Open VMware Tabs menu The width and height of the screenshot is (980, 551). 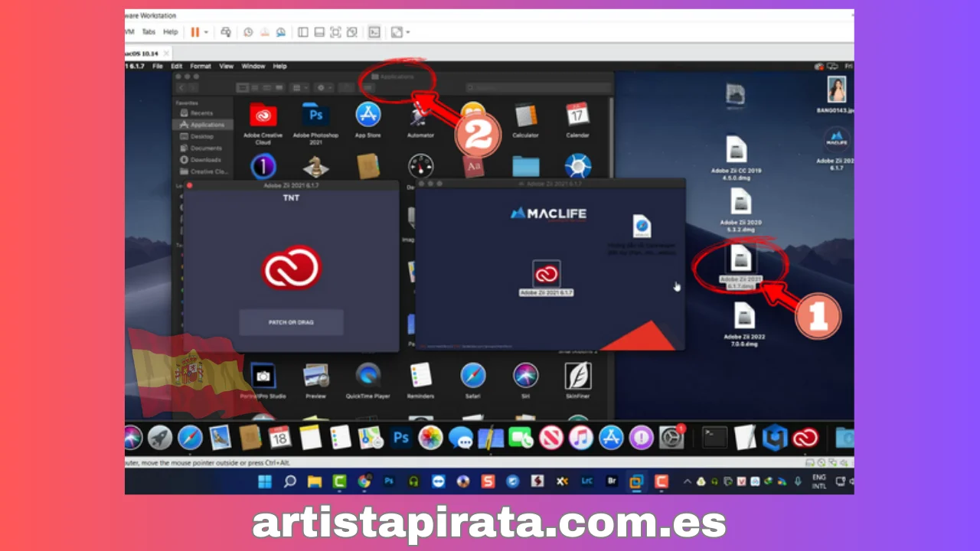[x=149, y=32]
